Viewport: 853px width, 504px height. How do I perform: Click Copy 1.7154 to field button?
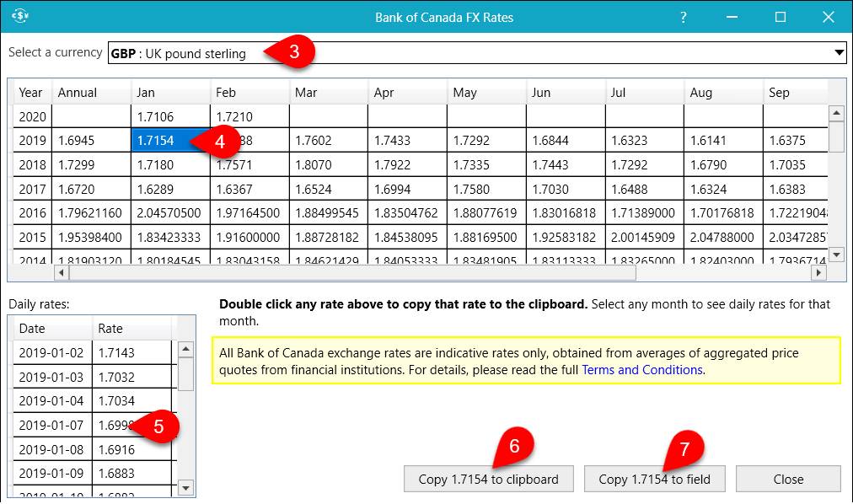[654, 479]
